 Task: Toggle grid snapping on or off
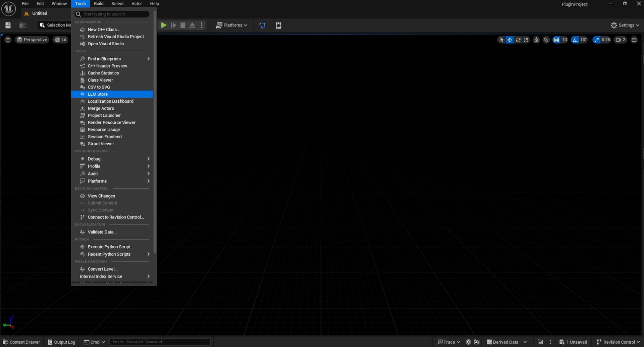[556, 40]
